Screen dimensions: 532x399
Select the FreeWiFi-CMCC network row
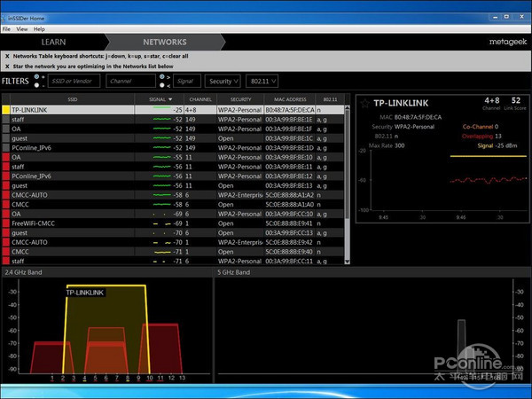(34, 223)
